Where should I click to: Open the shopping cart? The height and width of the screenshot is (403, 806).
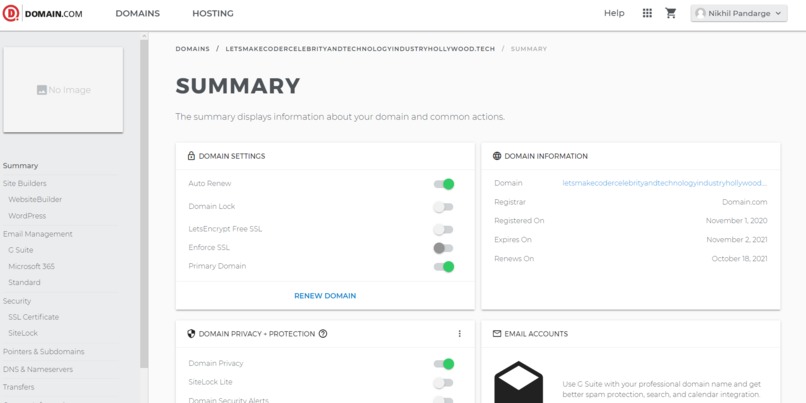coord(671,13)
